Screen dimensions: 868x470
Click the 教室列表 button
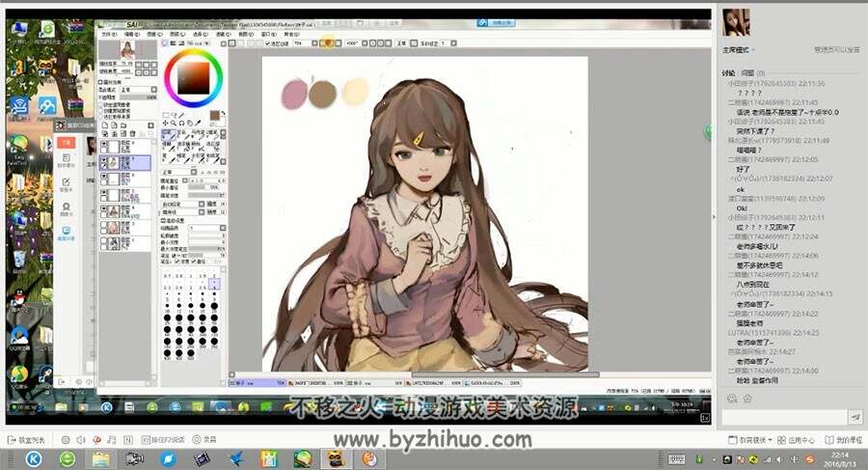(x=27, y=439)
